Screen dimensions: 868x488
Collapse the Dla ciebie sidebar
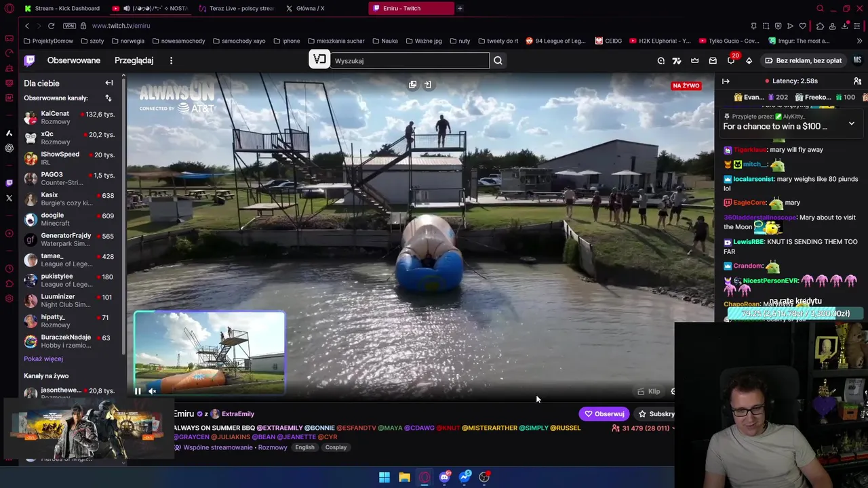pos(109,83)
